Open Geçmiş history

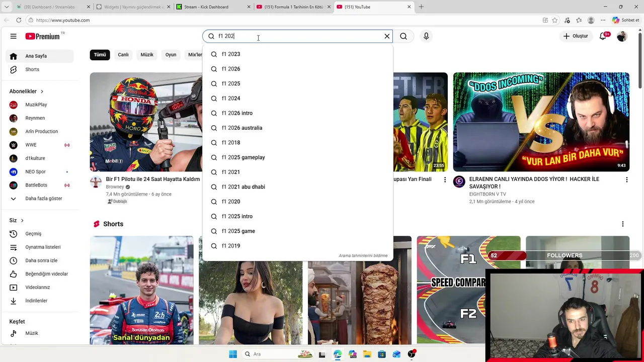point(40,234)
